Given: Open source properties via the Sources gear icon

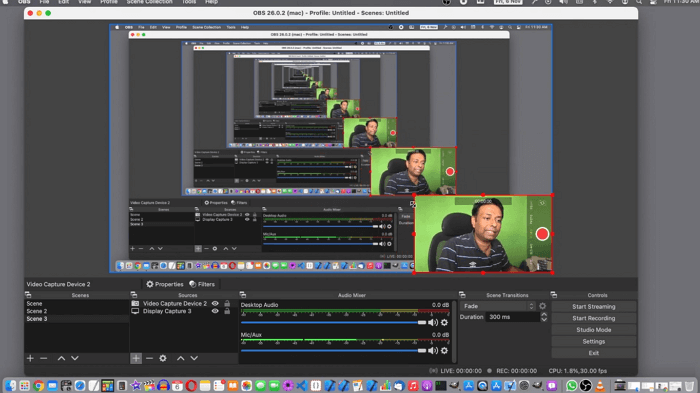Looking at the screenshot, I should pos(163,358).
